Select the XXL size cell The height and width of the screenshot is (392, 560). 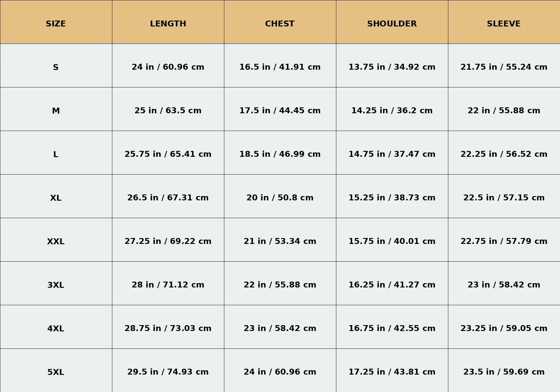(56, 241)
